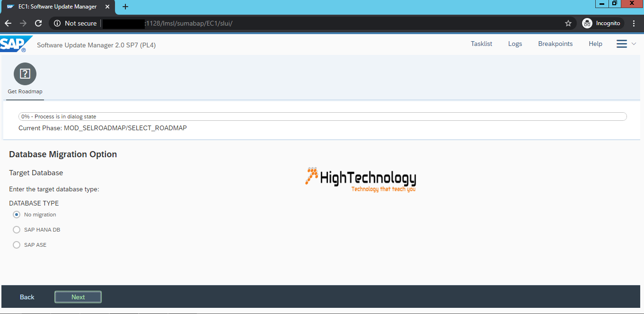Click the Get Roadmap step icon

[25, 74]
